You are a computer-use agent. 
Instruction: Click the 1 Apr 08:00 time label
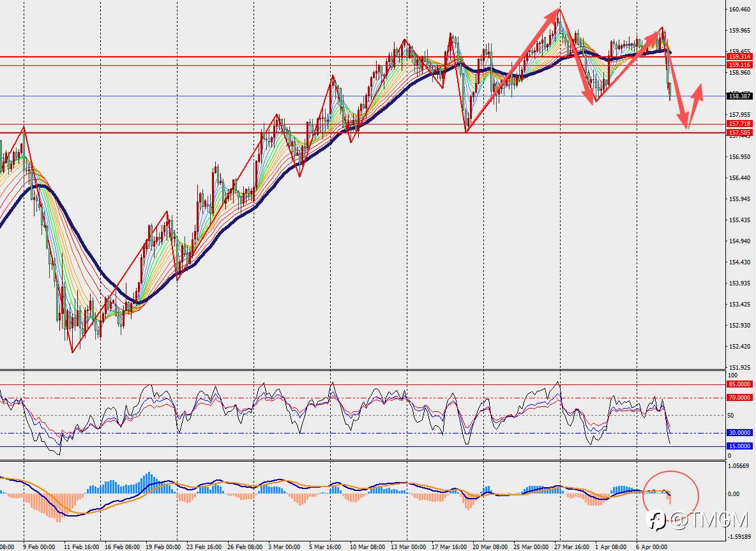pyautogui.click(x=611, y=547)
